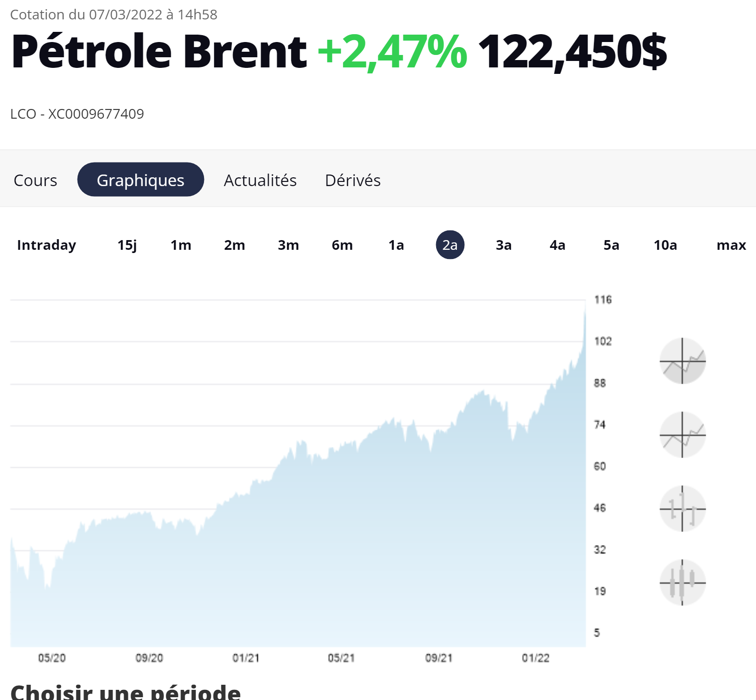Click the active 2a period button
Image resolution: width=756 pixels, height=700 pixels.
click(x=450, y=245)
